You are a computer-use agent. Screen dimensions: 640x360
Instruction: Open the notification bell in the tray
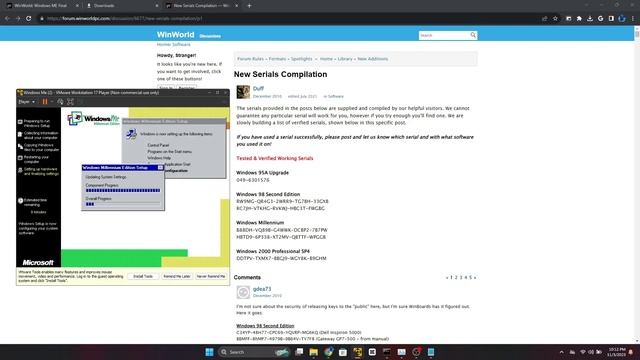631,352
